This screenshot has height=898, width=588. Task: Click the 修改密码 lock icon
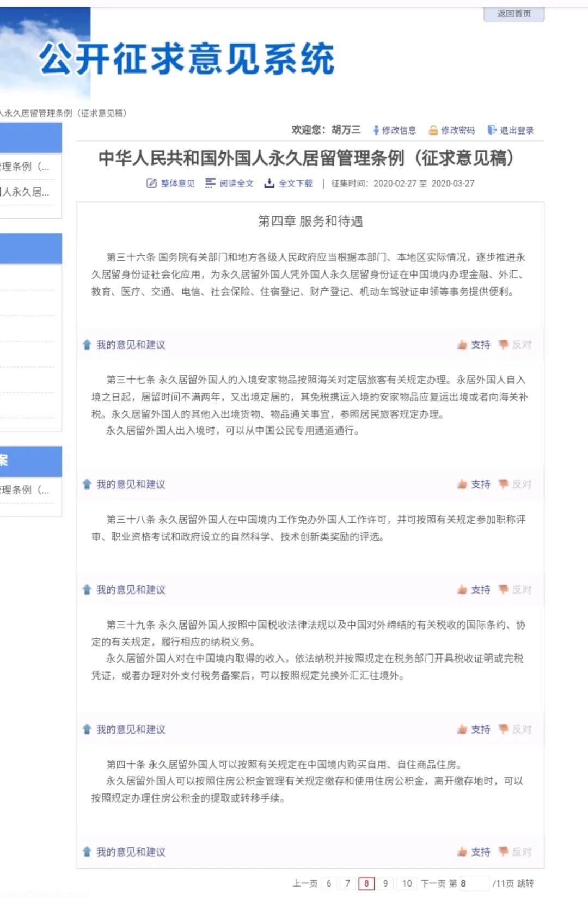click(x=433, y=130)
